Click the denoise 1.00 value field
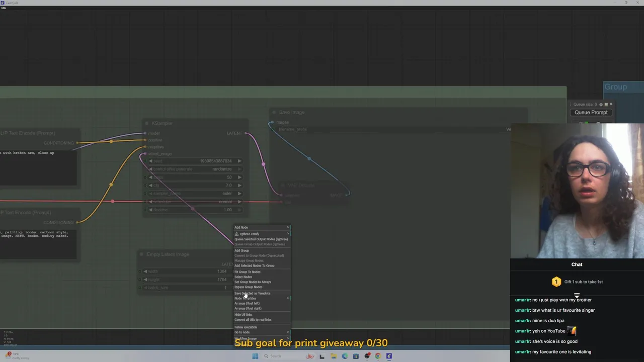 pos(195,210)
